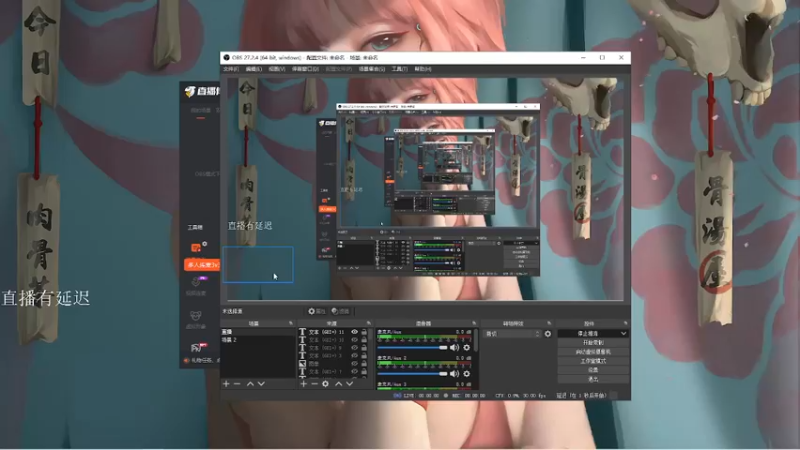Remove the selected source with the minus icon
Image resolution: width=800 pixels, height=450 pixels.
(314, 384)
